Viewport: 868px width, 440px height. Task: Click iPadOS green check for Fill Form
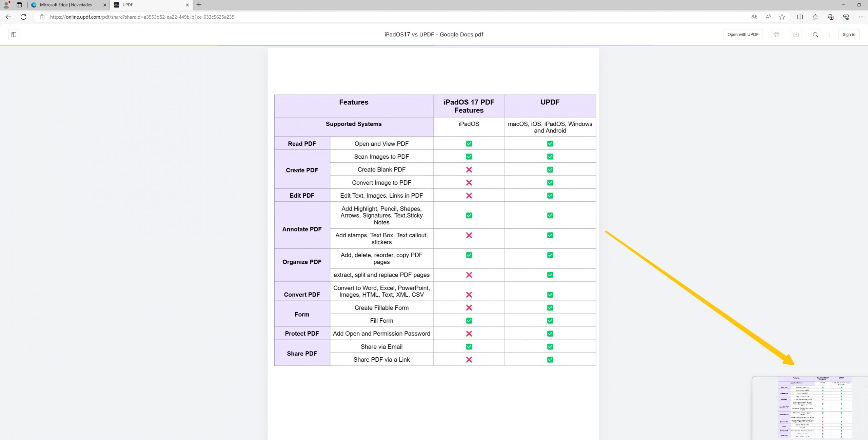coord(469,321)
